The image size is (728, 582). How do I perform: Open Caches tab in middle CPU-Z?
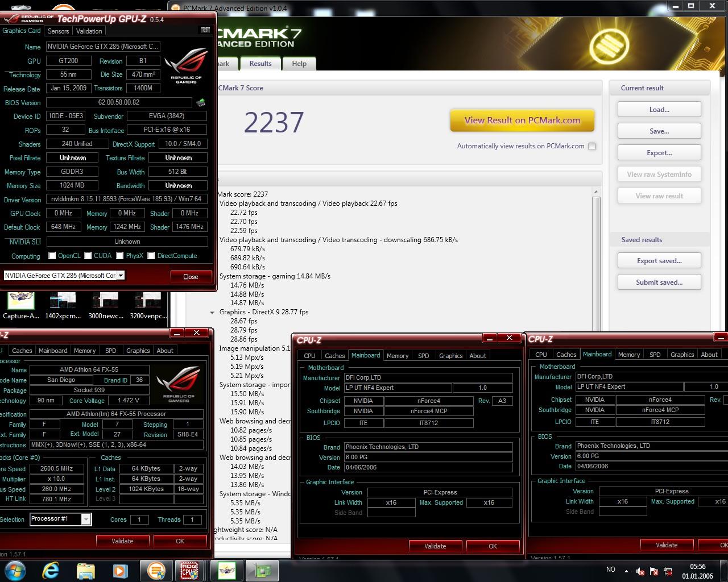[x=335, y=356]
